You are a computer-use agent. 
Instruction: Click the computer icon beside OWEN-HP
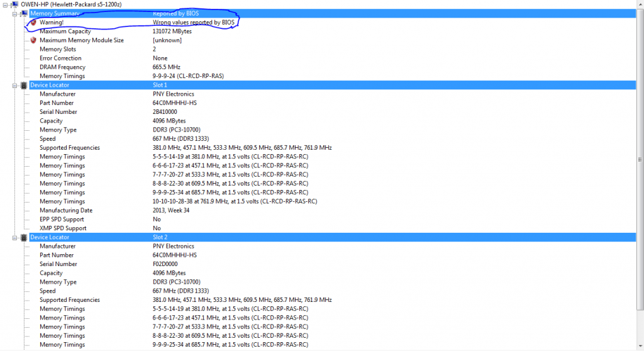tap(14, 4)
